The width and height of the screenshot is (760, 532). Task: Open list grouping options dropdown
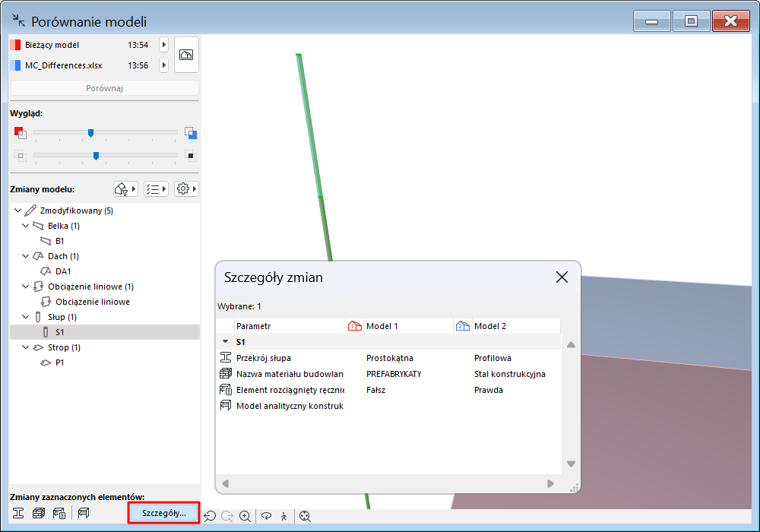pyautogui.click(x=156, y=189)
